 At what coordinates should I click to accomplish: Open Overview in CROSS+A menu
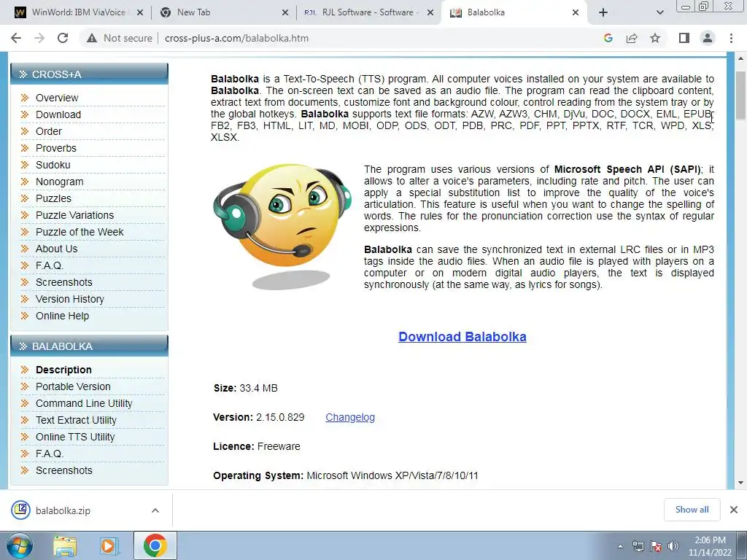click(x=57, y=98)
